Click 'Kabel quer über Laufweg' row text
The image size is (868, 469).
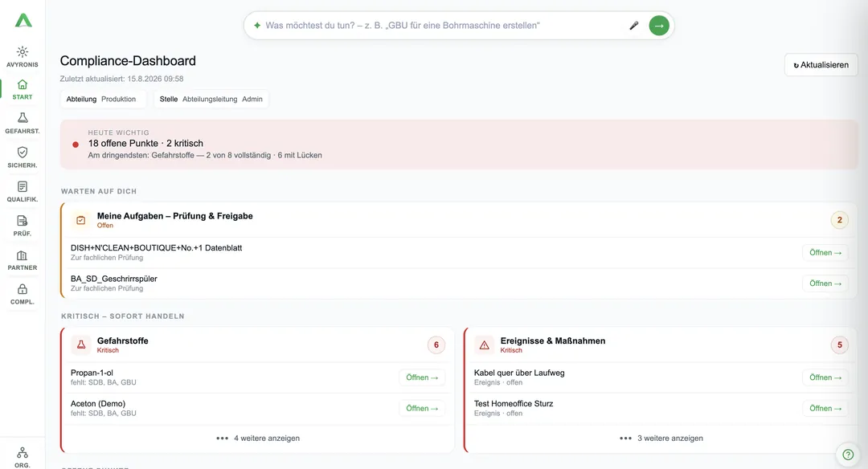click(x=519, y=373)
